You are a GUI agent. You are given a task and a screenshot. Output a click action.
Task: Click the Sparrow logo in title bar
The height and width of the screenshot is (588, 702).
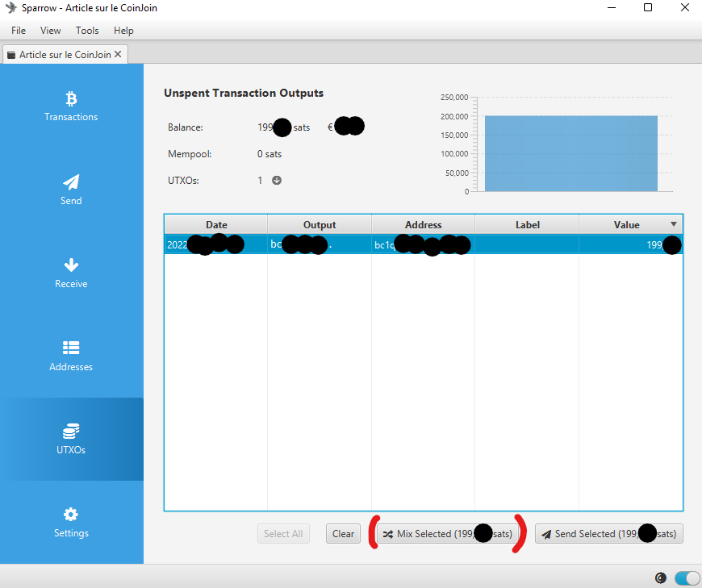(11, 8)
